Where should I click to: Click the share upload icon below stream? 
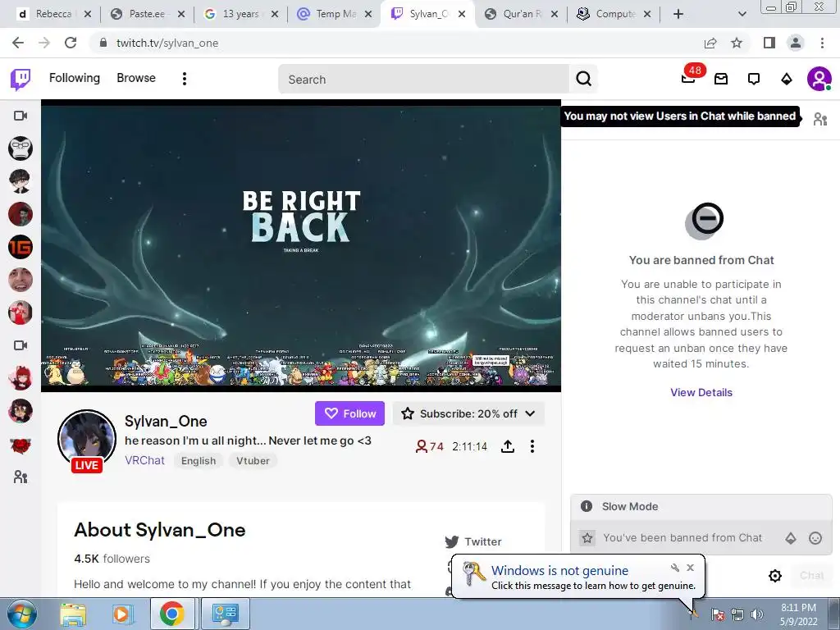[x=507, y=446]
